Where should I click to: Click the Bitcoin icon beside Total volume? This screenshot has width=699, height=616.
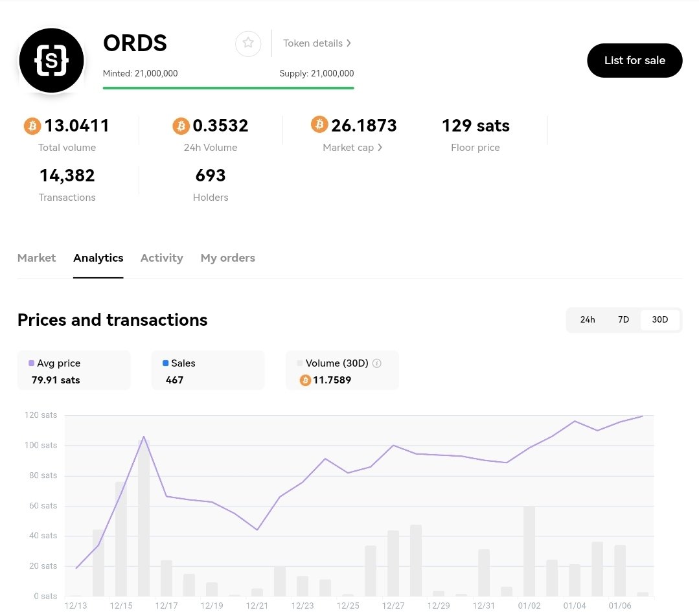(32, 126)
